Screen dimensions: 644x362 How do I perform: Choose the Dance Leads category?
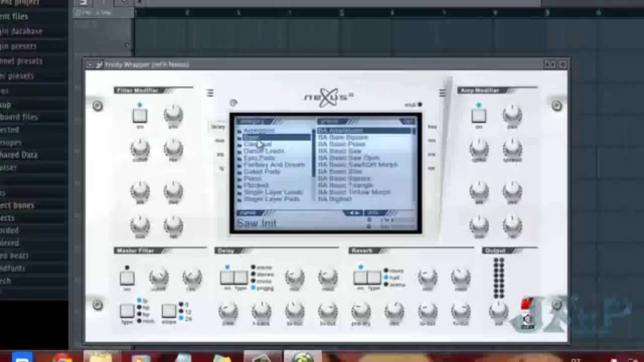pyautogui.click(x=264, y=151)
